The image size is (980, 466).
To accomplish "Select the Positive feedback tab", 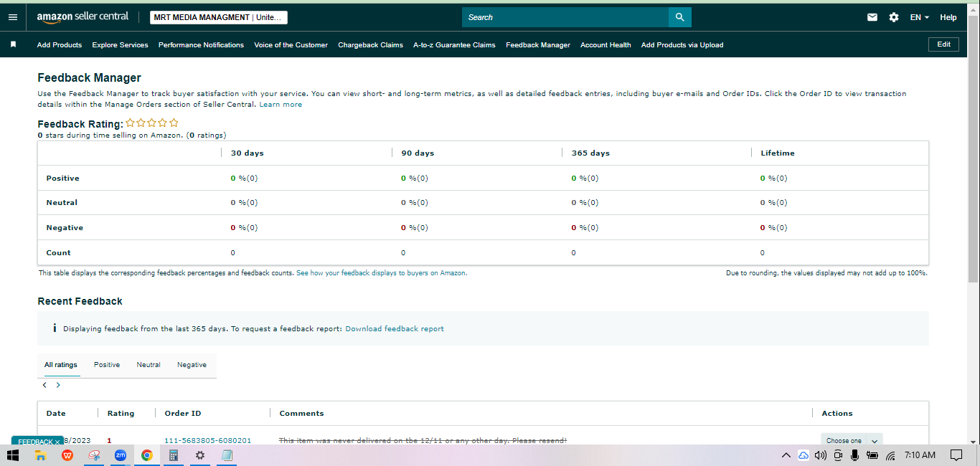I will point(107,365).
